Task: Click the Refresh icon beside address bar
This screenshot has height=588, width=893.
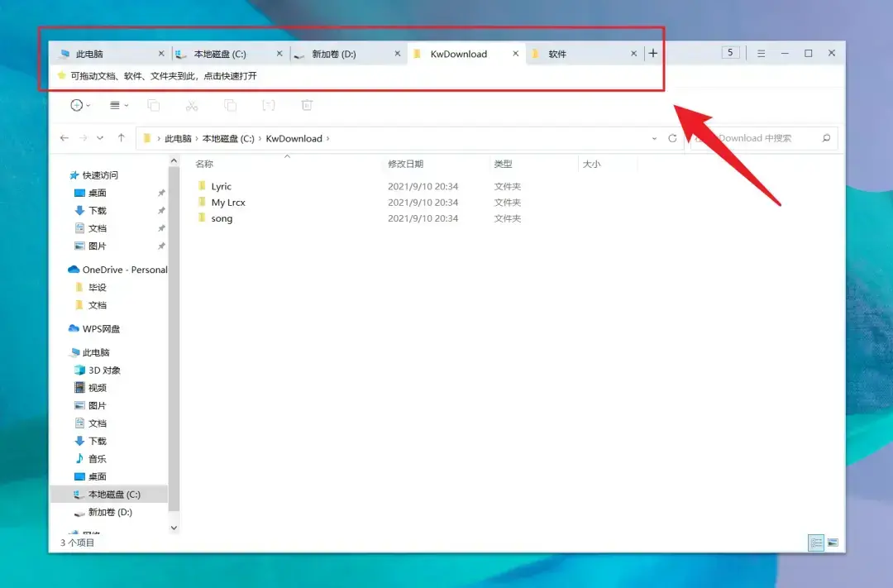Action: pos(672,138)
